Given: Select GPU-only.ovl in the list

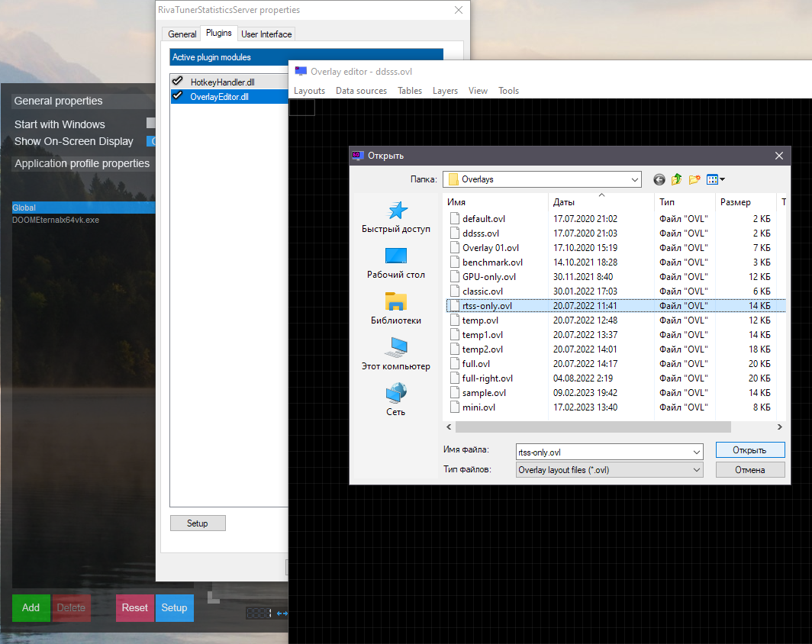Looking at the screenshot, I should point(489,276).
